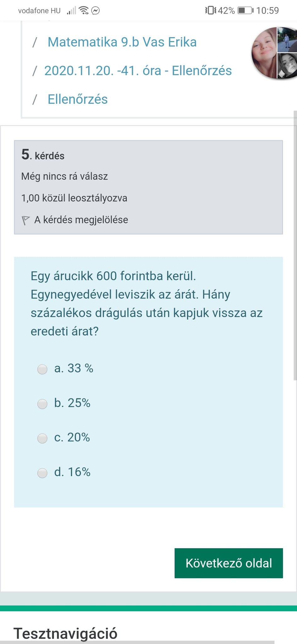Tap the Messenger notification icon in status bar
This screenshot has height=644, width=297.
pyautogui.click(x=96, y=11)
